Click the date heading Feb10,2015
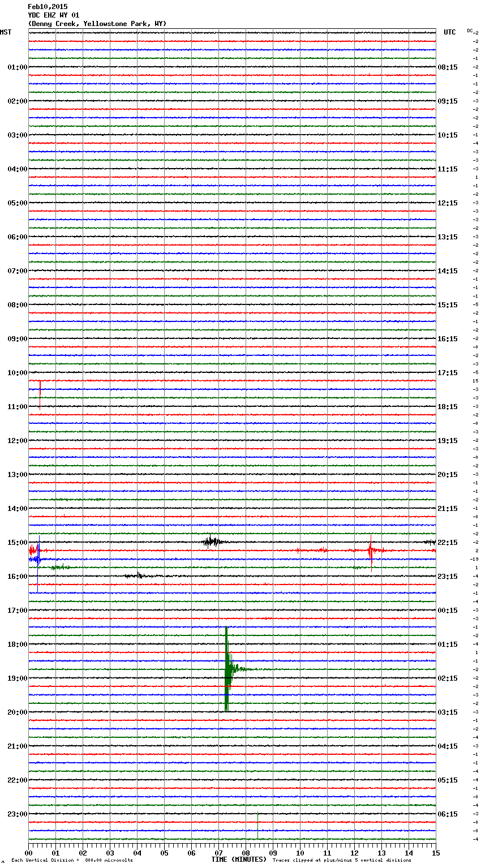 click(x=48, y=7)
